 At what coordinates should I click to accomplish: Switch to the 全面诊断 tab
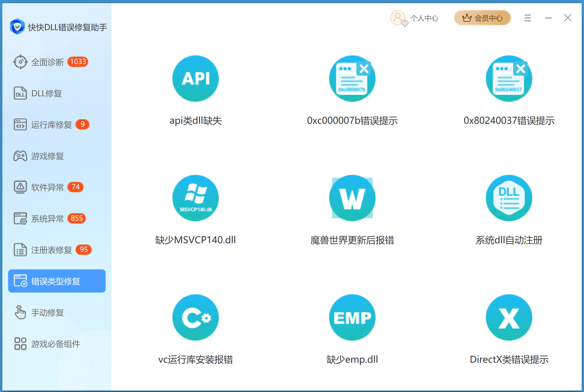[x=48, y=62]
